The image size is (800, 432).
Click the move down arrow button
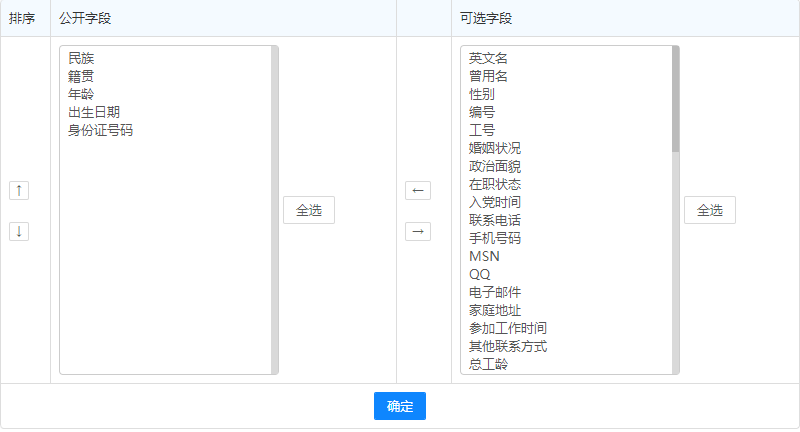click(x=19, y=231)
